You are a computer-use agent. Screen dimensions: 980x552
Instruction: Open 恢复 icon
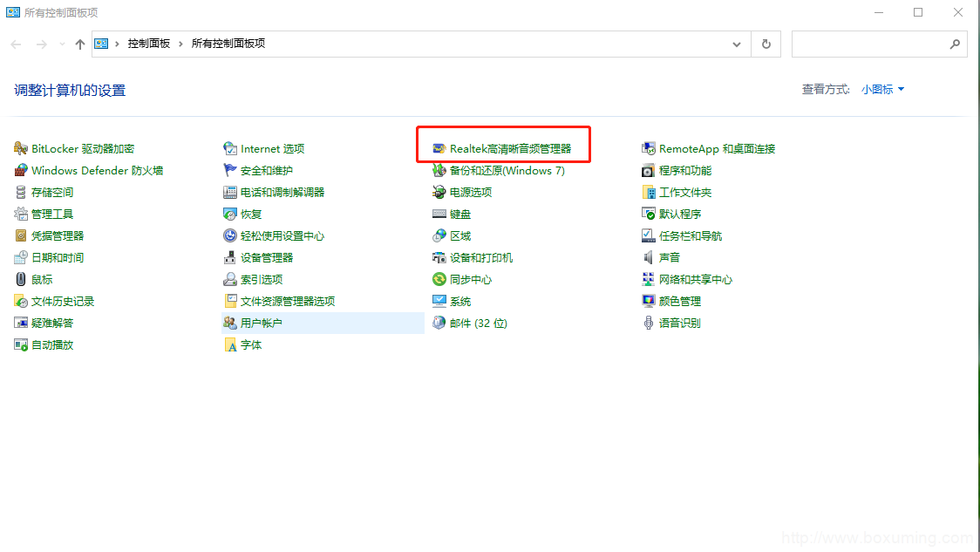pyautogui.click(x=230, y=215)
